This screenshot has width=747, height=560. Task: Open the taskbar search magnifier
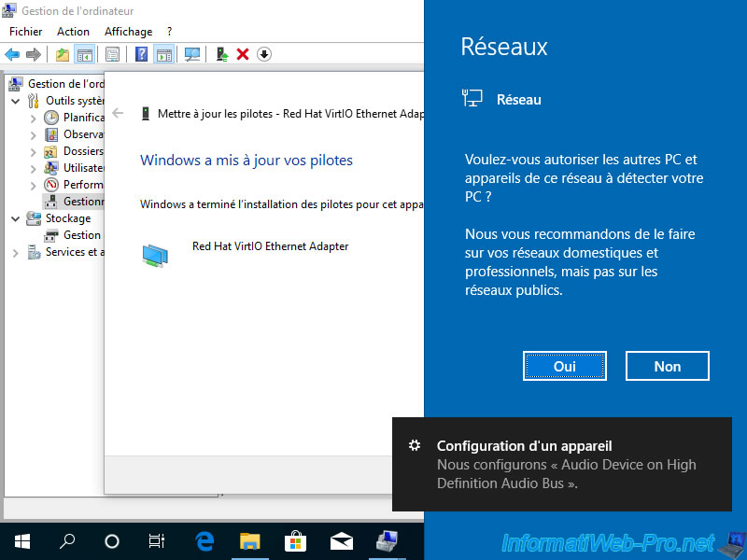pos(66,541)
